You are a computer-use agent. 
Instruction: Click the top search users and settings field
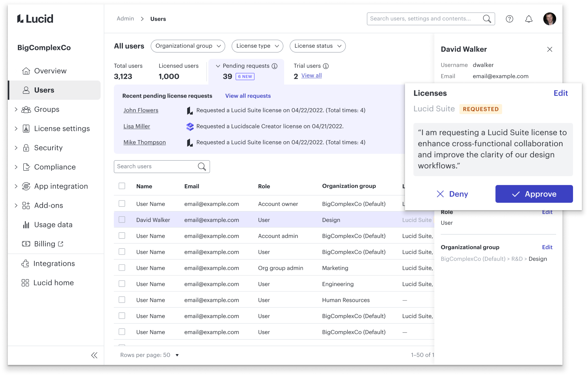431,19
